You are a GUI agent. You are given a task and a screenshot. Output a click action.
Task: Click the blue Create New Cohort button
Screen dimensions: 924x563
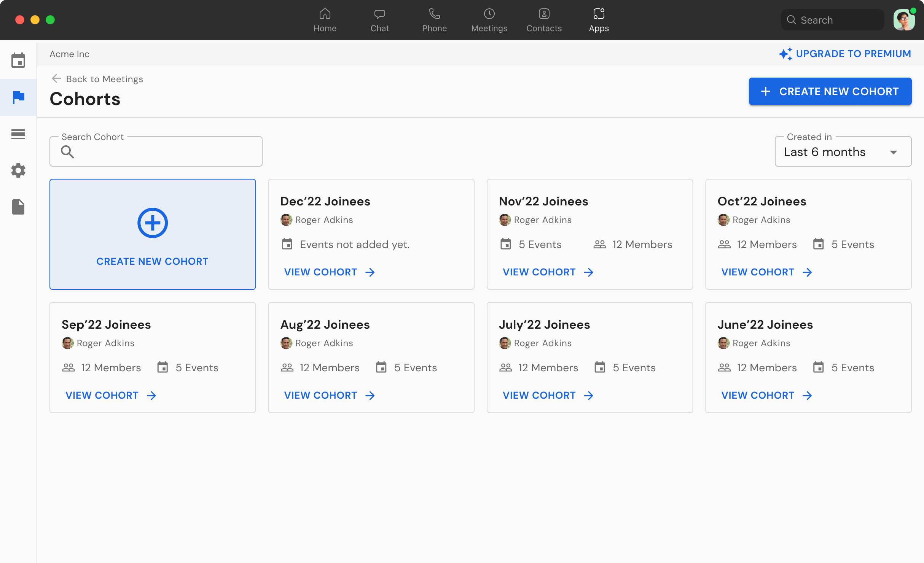830,91
